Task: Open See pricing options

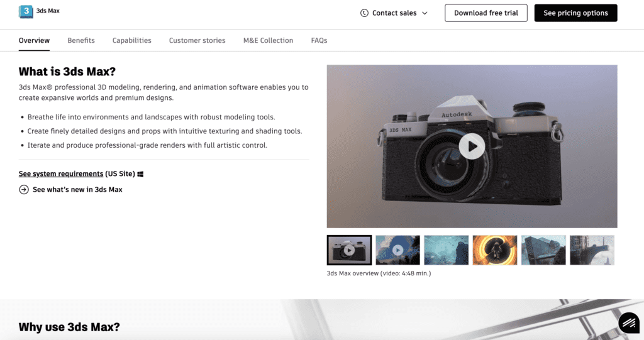Action: tap(575, 13)
